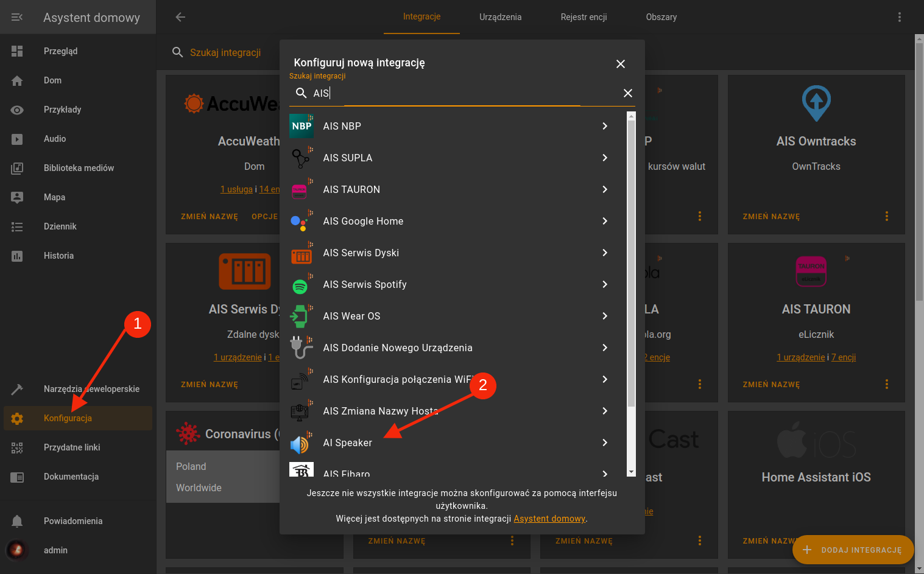Click the AIS Serwis Spotify icon
Viewport: 924px width, 574px height.
pyautogui.click(x=302, y=284)
